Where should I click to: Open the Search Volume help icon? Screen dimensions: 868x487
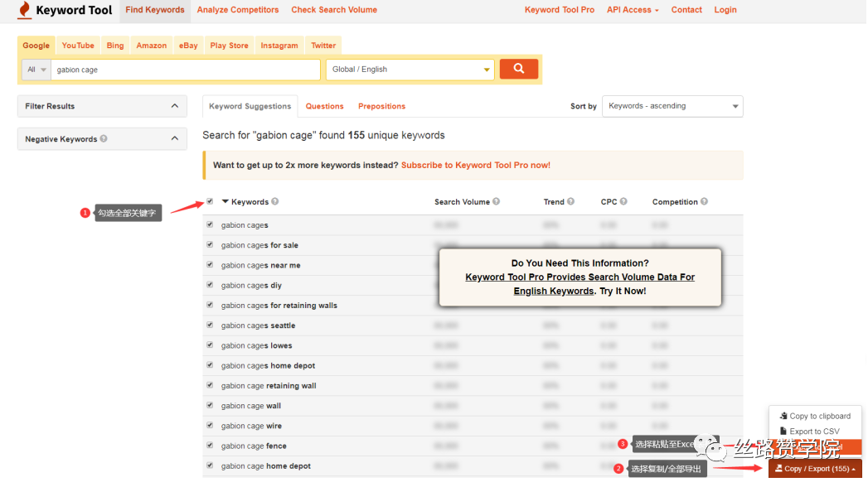coord(496,202)
